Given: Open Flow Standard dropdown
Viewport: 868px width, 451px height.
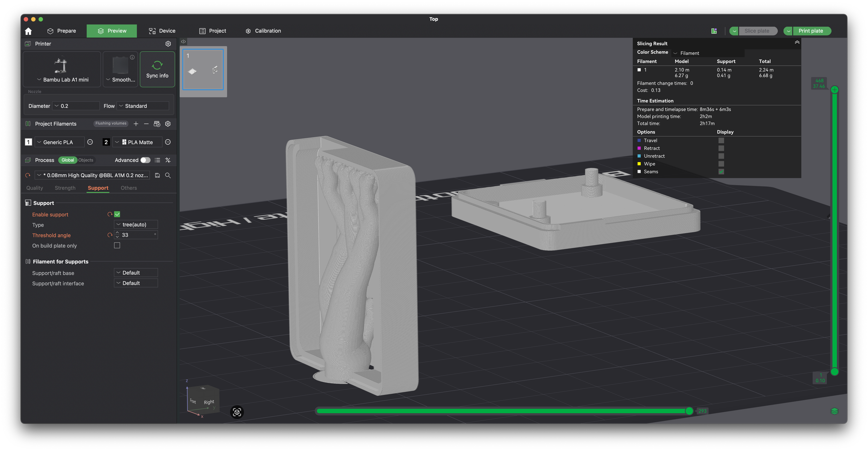Looking at the screenshot, I should click(x=143, y=106).
